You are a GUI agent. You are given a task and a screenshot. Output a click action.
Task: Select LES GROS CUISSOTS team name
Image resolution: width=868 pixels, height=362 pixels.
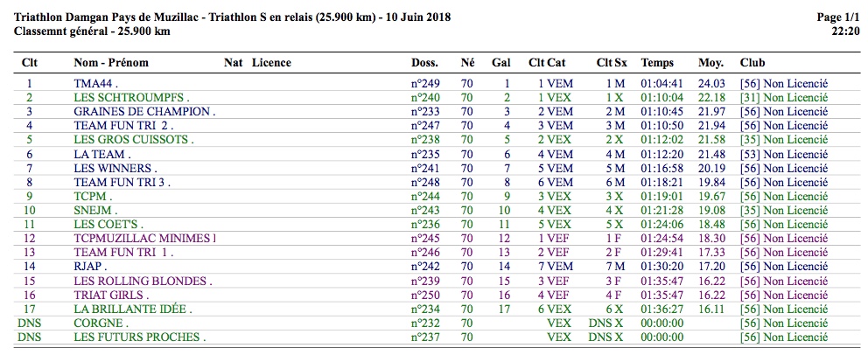click(x=134, y=140)
